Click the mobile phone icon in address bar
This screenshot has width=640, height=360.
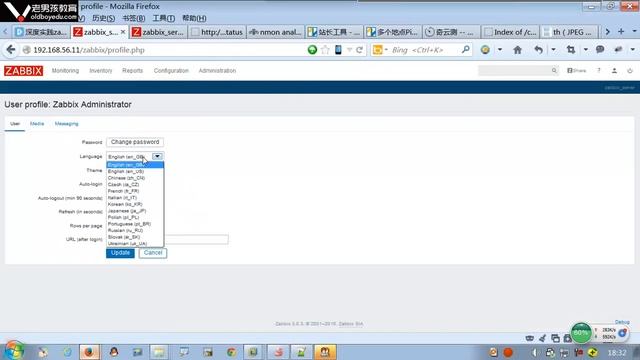(338, 50)
